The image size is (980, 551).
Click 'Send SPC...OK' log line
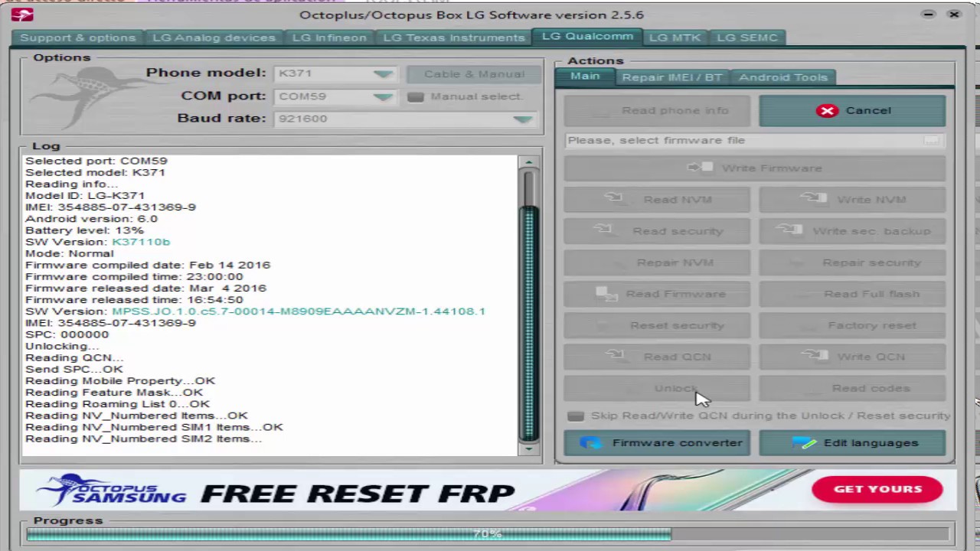[x=74, y=369]
